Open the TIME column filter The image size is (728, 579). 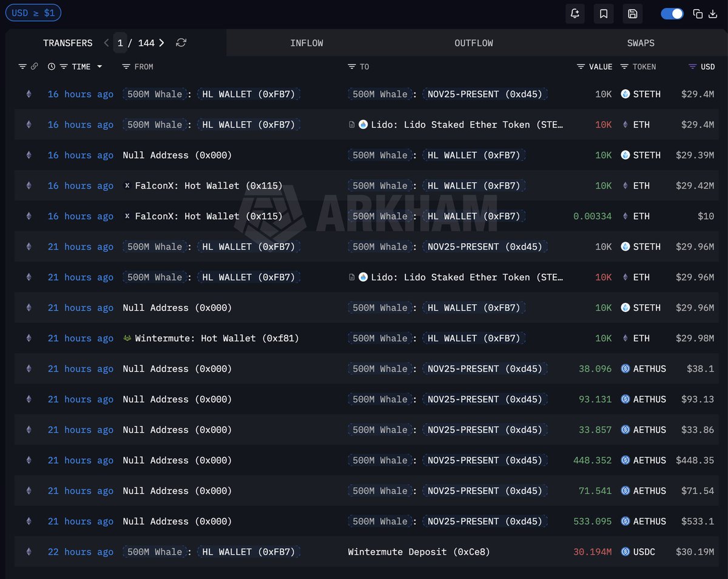[63, 67]
